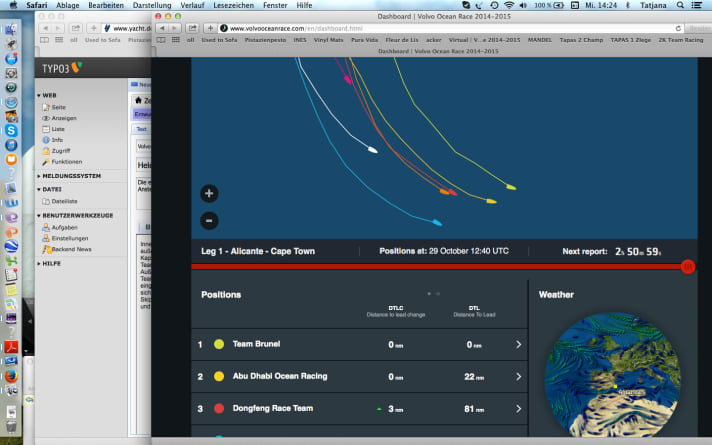Image resolution: width=712 pixels, height=445 pixels.
Task: Click the DTLC column header
Action: tap(396, 311)
